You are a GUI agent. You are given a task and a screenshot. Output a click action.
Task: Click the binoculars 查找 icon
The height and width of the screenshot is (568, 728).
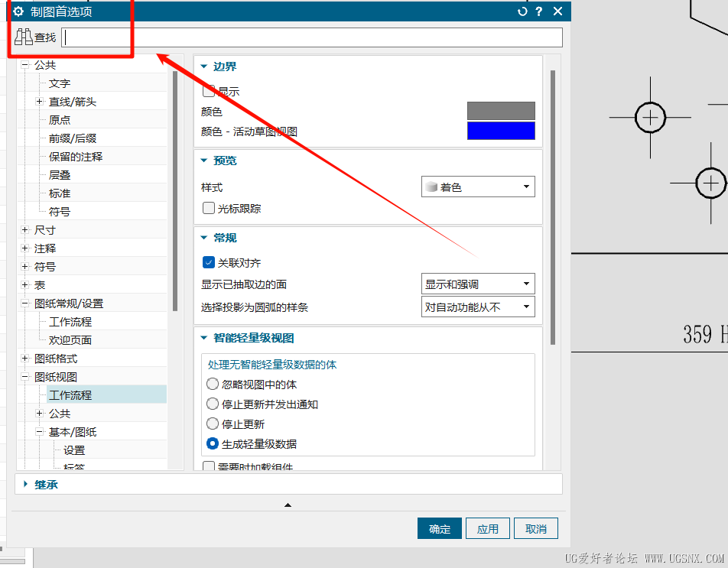[23, 37]
